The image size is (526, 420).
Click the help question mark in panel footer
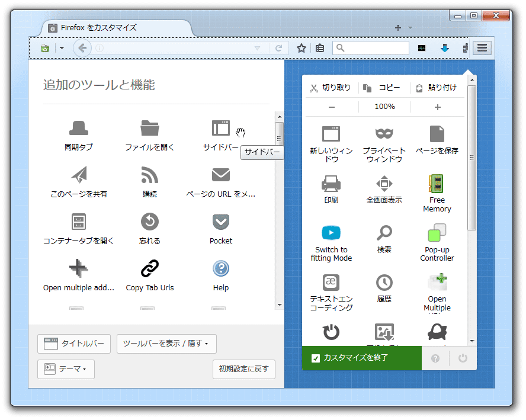pos(435,358)
